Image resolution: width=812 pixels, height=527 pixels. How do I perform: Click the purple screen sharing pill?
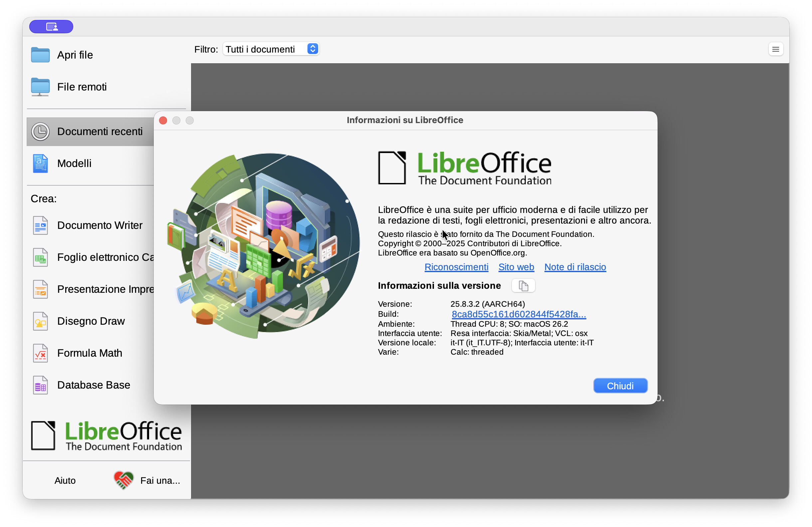[51, 27]
